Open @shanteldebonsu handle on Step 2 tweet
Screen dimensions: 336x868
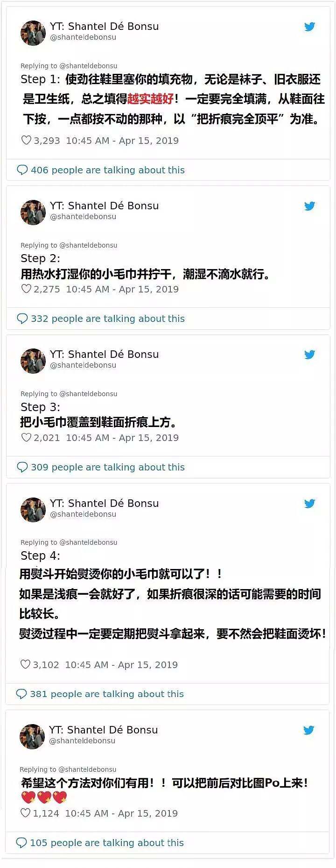83,217
